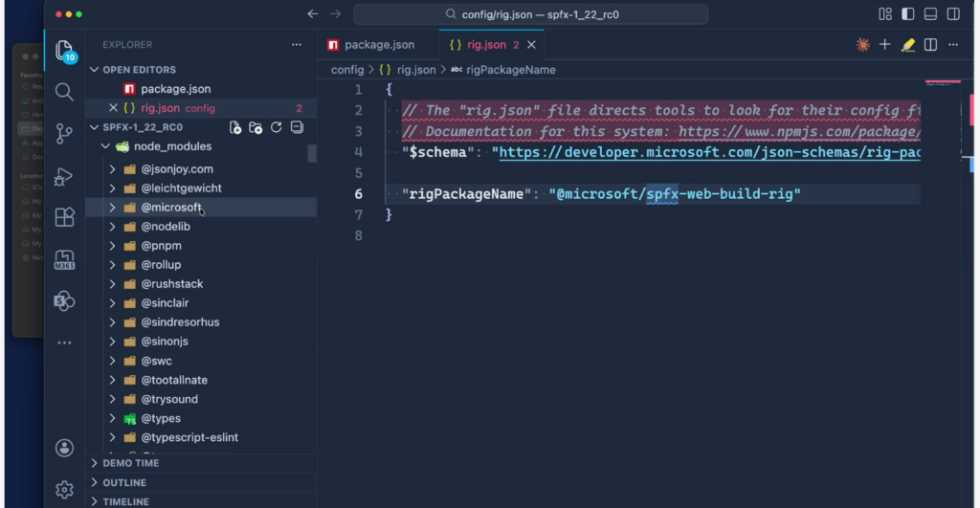
Task: Open the Extensions view
Action: tap(64, 217)
